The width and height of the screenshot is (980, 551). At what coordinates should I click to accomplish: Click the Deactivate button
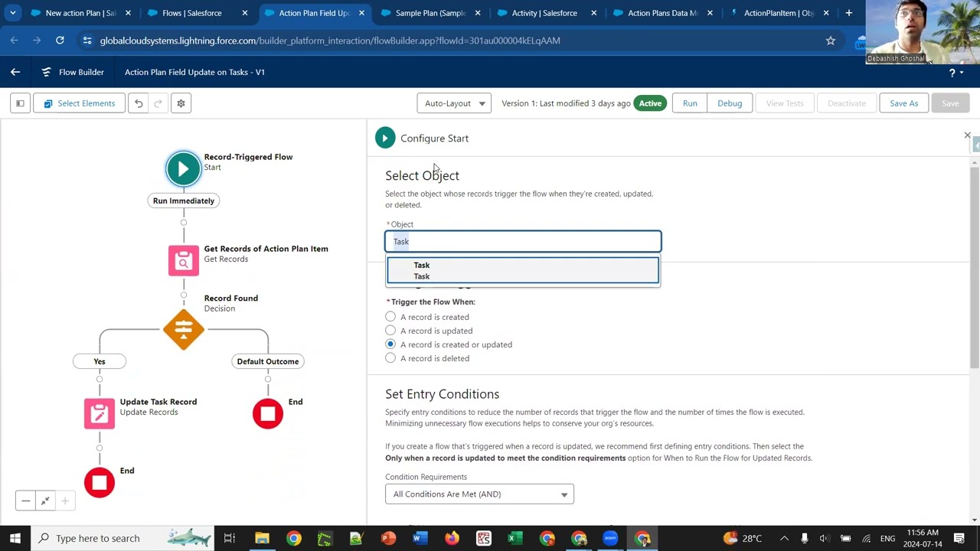point(847,103)
